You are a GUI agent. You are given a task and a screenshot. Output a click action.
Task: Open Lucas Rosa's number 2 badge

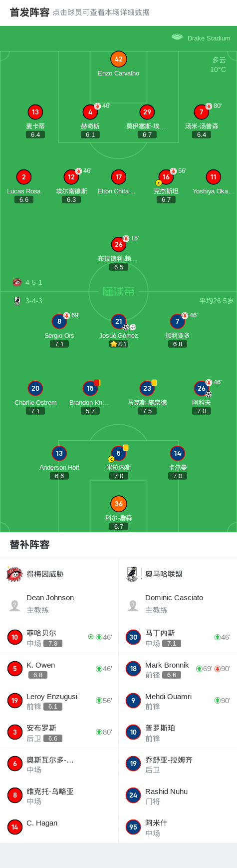click(24, 177)
